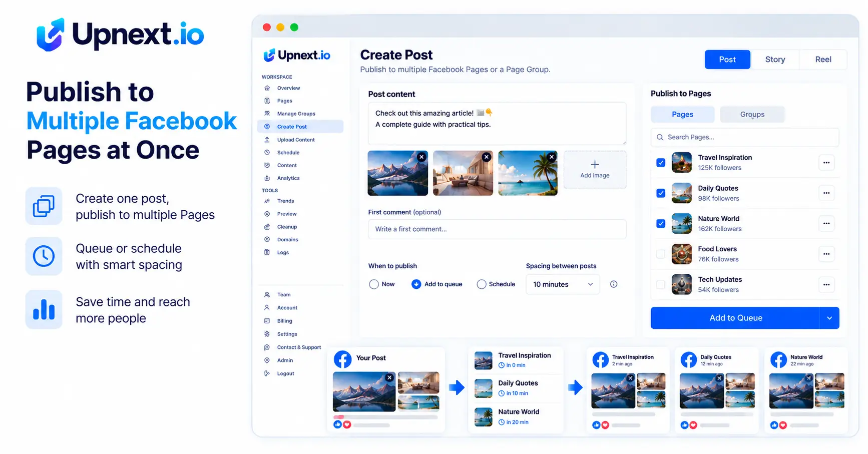Select the Schedule radio option
Viewport: 868px width, 454px height.
(x=482, y=284)
